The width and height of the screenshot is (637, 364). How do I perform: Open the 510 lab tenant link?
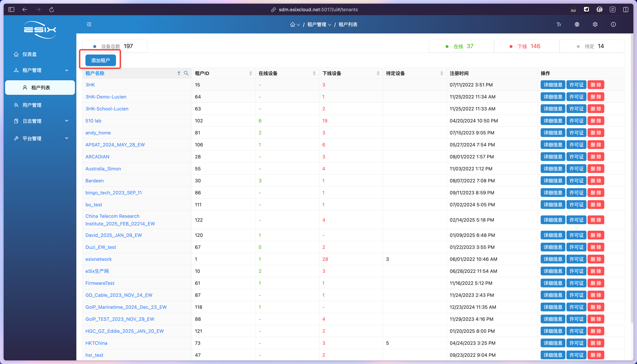93,121
